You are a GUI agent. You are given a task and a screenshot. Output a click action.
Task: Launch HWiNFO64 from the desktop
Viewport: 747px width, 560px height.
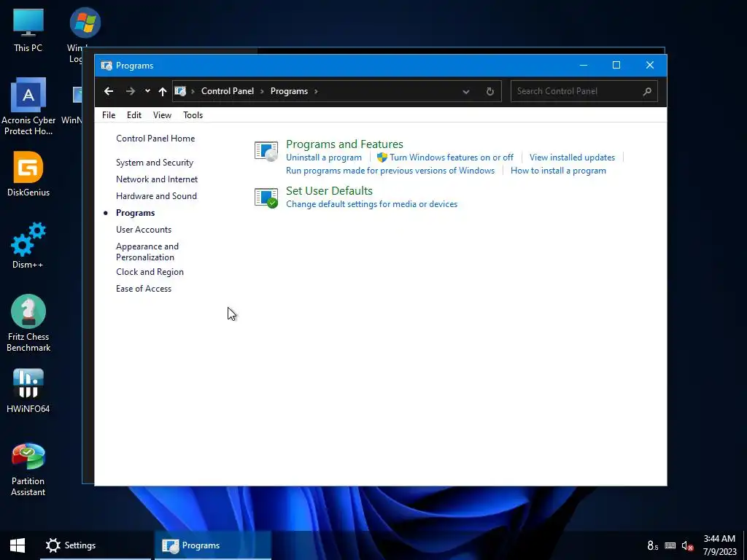point(28,391)
